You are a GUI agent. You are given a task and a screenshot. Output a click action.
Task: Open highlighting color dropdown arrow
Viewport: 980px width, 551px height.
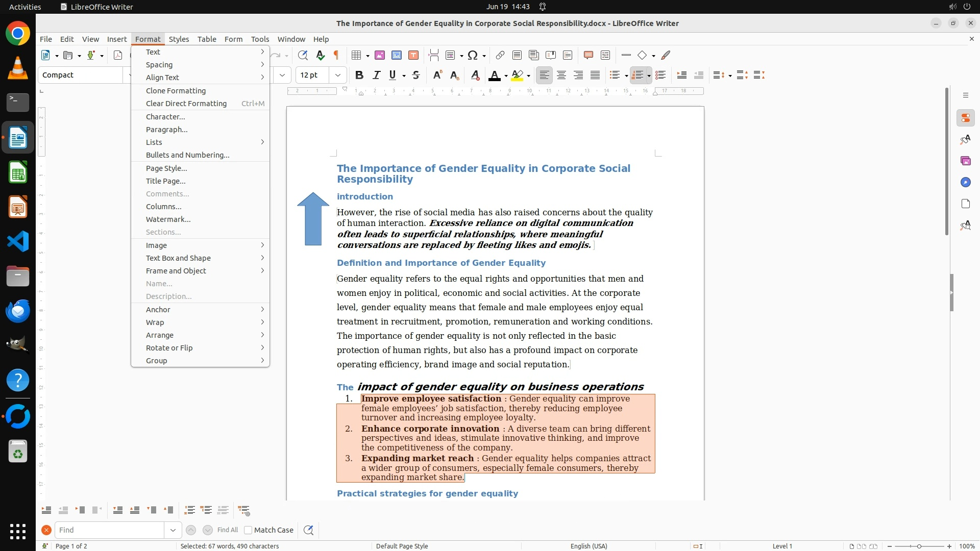click(x=529, y=76)
